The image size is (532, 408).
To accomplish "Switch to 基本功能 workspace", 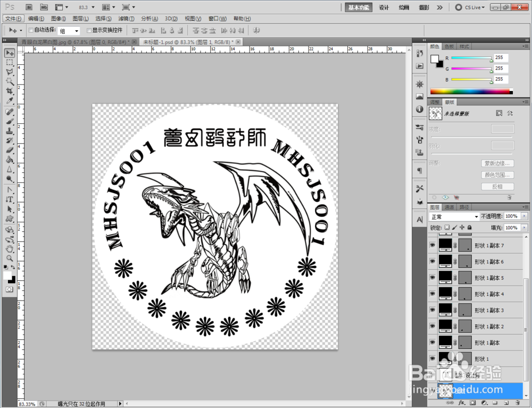I will click(359, 7).
